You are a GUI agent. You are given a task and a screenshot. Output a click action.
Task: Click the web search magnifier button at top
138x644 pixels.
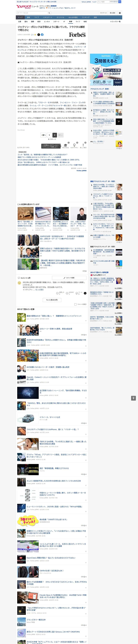click(x=120, y=2)
